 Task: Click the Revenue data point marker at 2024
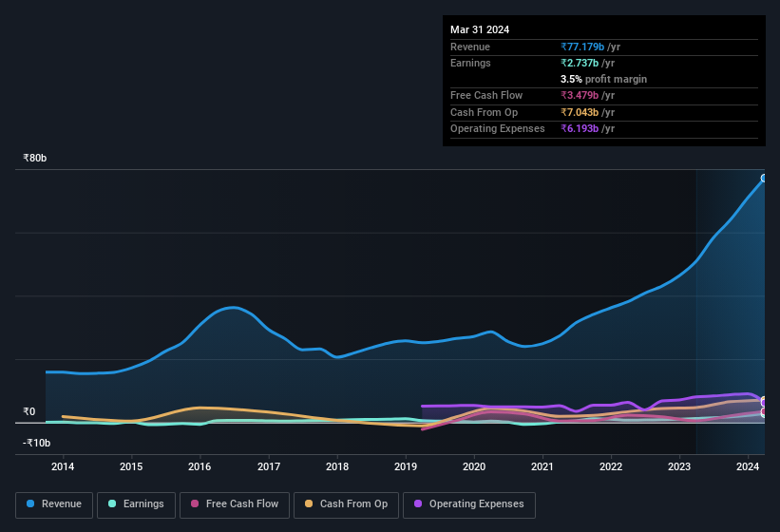pos(765,178)
